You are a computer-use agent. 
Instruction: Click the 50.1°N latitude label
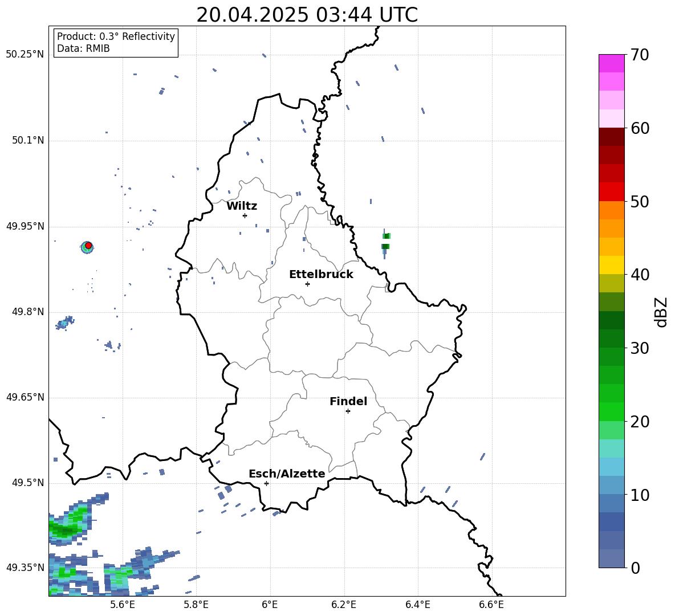(x=28, y=140)
